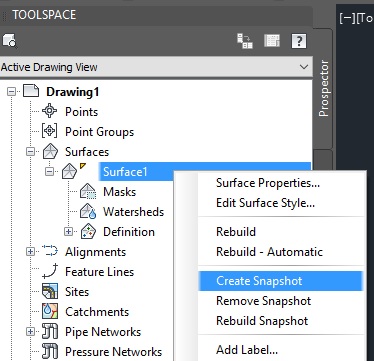374x361 pixels.
Task: Open Toolspace help question mark icon
Action: [299, 41]
